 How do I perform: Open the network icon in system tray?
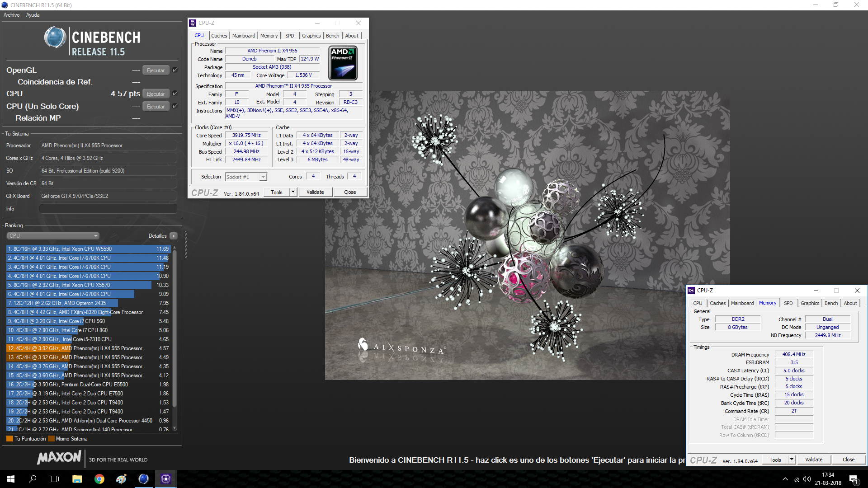797,479
